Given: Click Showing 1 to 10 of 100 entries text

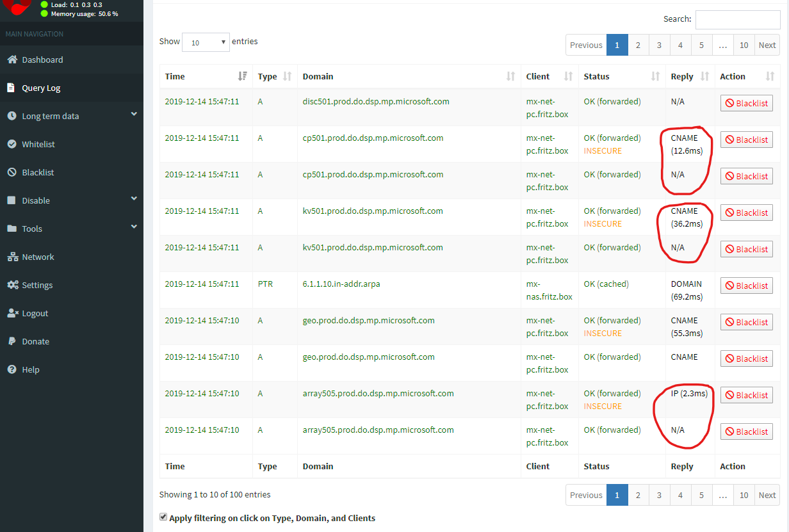Looking at the screenshot, I should click(x=215, y=494).
